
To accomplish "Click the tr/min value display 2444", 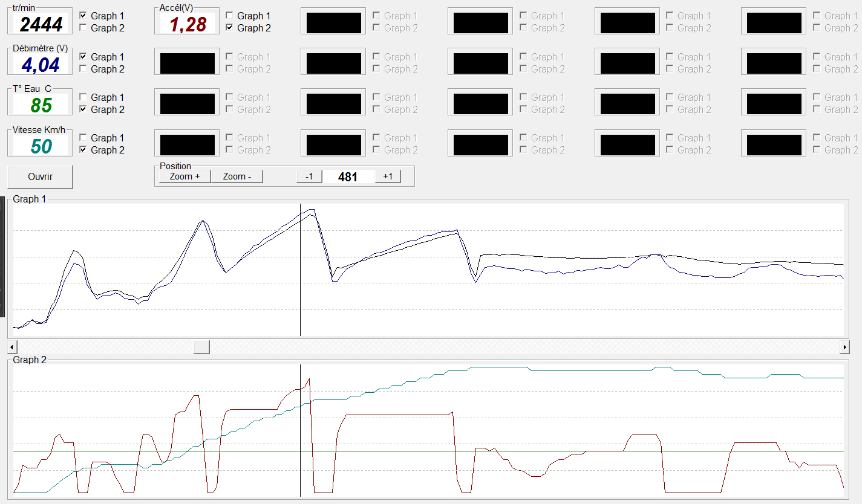I will tap(41, 24).
